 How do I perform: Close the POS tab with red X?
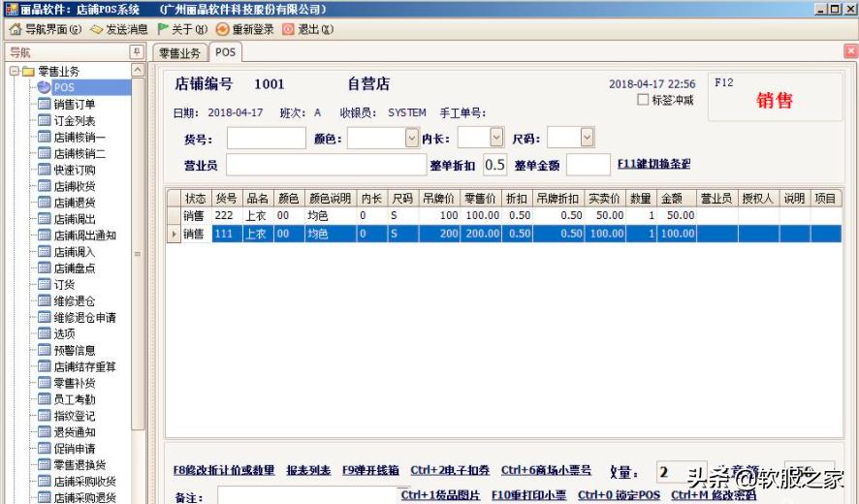[851, 51]
